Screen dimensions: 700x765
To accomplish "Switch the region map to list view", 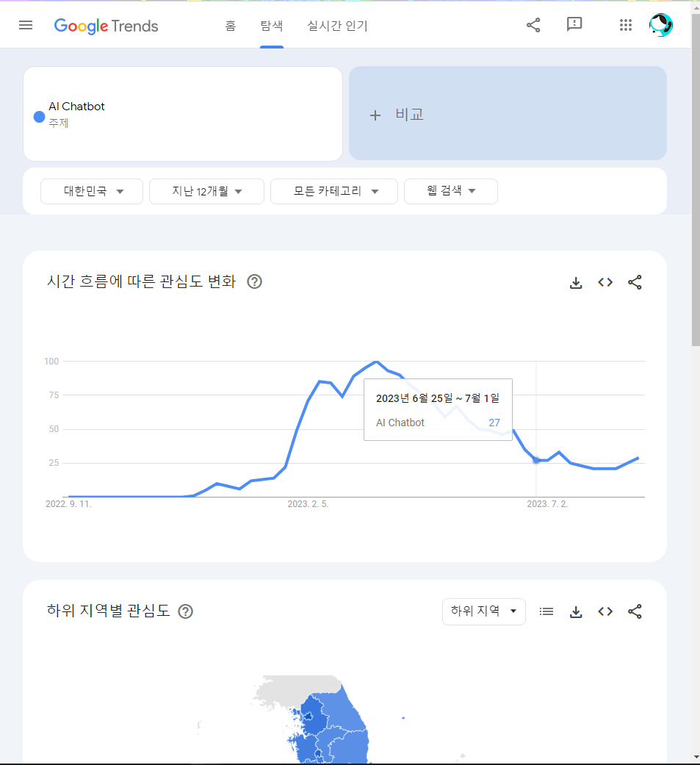I will click(x=546, y=611).
